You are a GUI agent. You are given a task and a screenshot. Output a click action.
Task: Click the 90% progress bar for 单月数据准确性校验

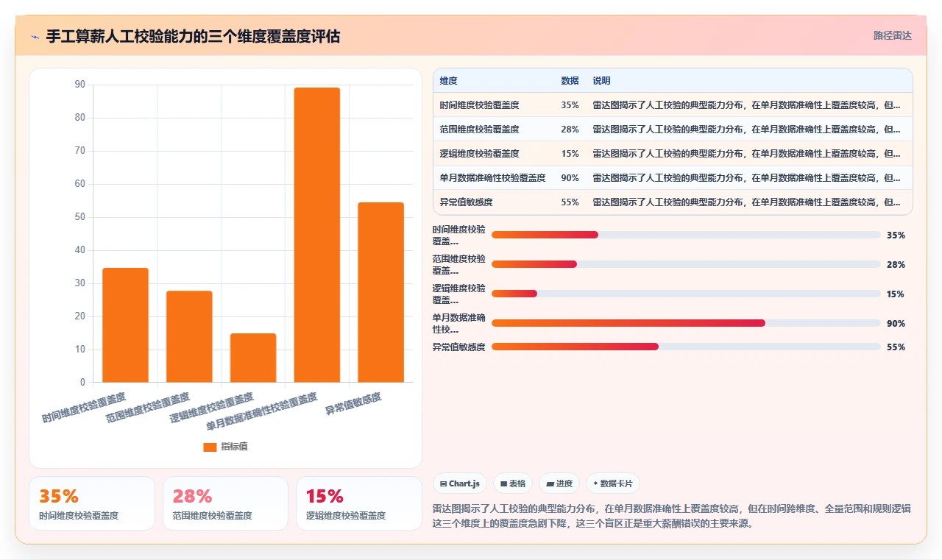point(686,323)
